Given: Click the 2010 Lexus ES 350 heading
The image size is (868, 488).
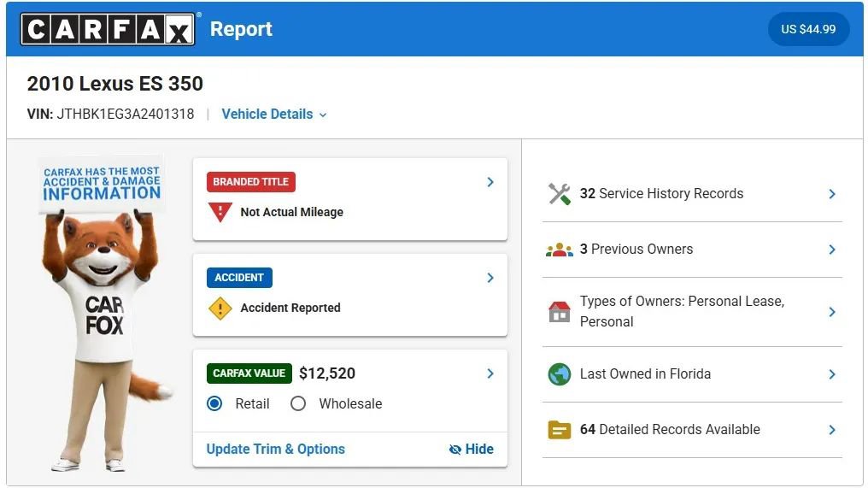Looking at the screenshot, I should (x=115, y=85).
